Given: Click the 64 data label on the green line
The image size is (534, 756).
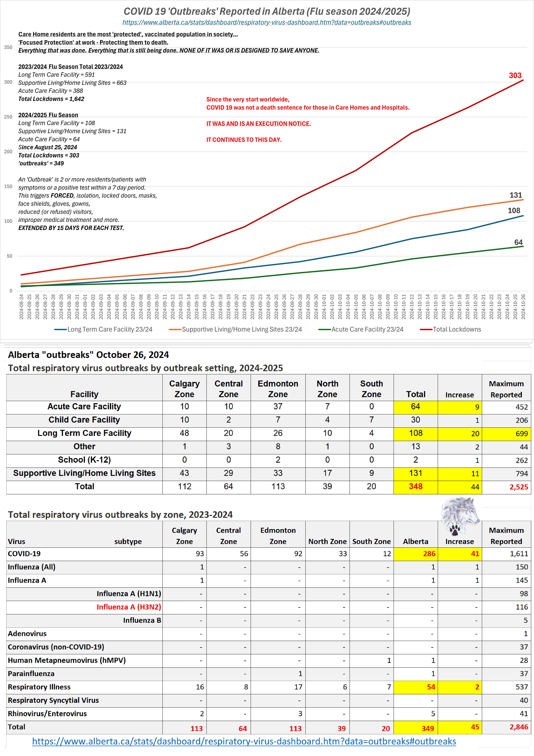Looking at the screenshot, I should click(x=519, y=242).
